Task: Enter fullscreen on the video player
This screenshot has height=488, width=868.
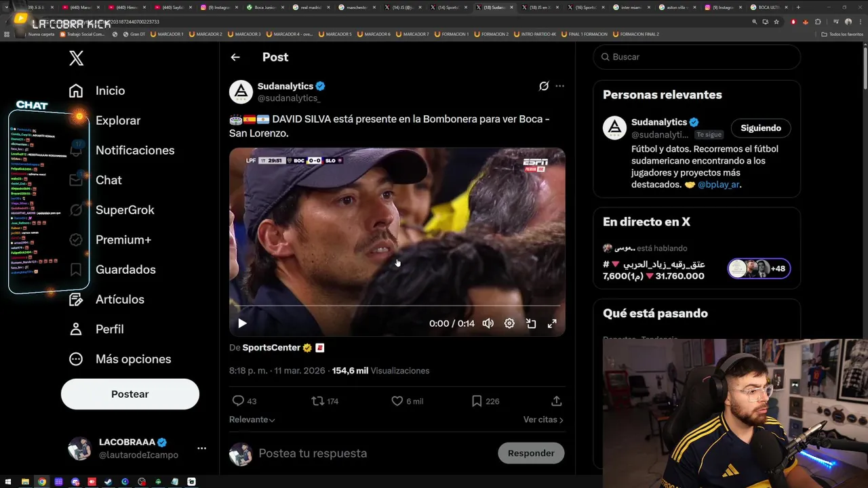Action: pos(552,323)
